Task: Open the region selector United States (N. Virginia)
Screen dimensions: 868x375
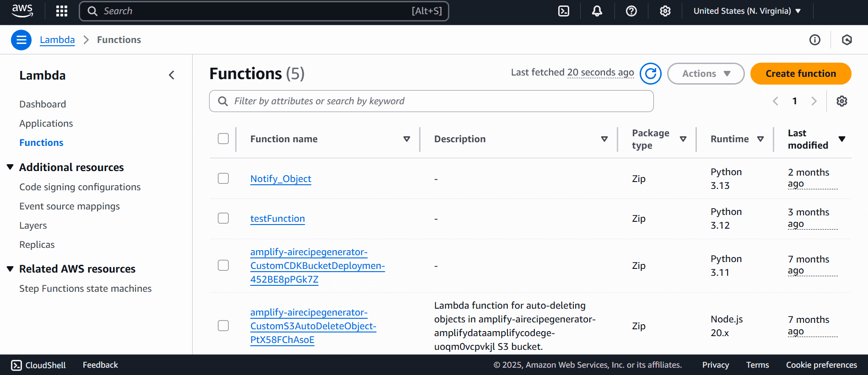Action: click(x=747, y=11)
